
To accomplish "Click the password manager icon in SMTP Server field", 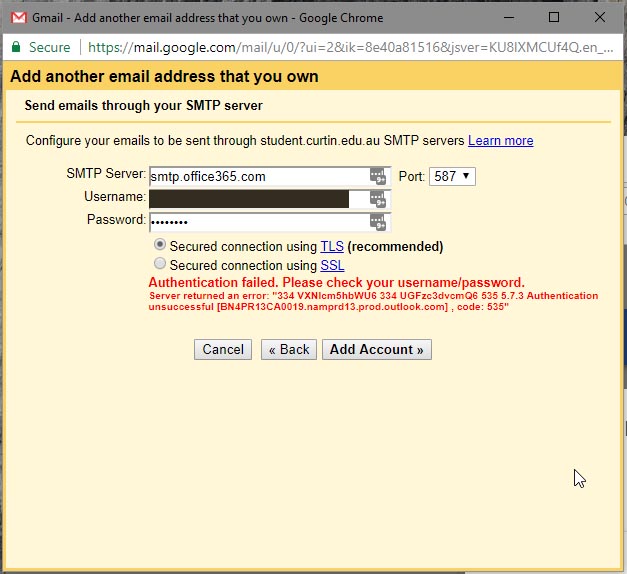I will (x=377, y=176).
